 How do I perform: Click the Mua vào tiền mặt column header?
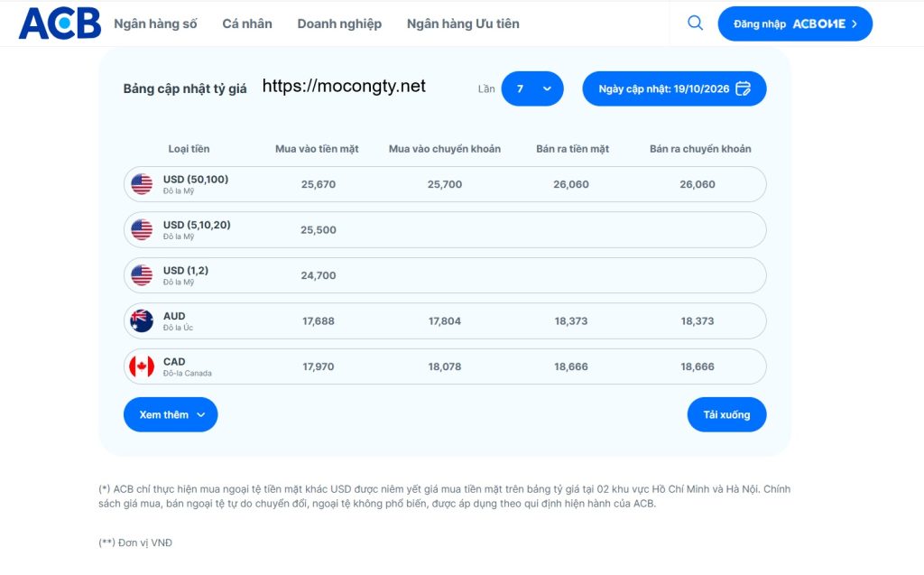[317, 149]
